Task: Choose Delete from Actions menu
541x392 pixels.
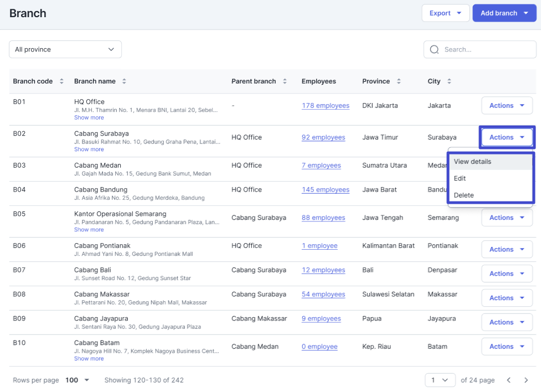Action: 490,195
